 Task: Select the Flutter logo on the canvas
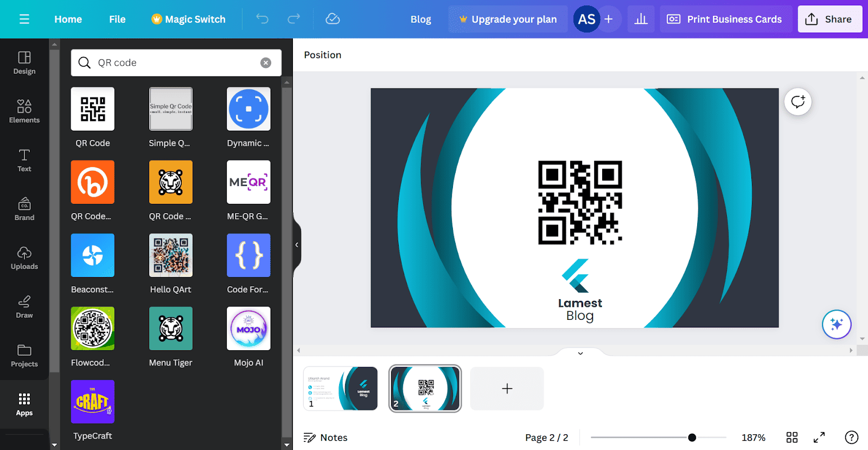(576, 276)
